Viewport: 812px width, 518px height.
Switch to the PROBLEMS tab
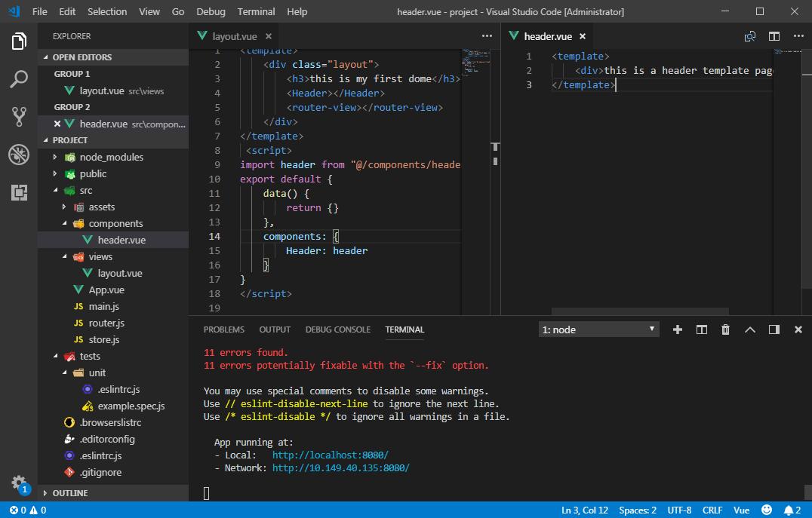pos(223,329)
